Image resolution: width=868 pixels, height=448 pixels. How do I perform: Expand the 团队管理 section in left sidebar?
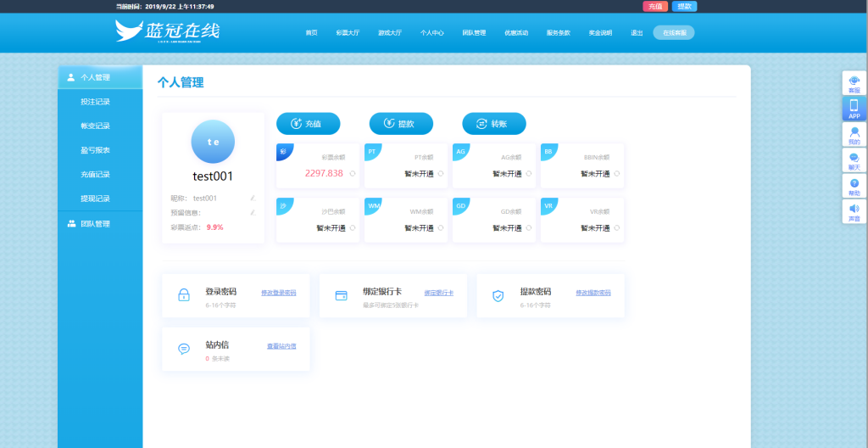coord(100,224)
